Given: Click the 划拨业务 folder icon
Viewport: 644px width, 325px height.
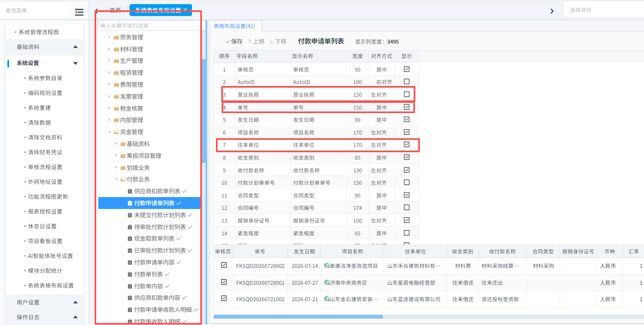Looking at the screenshot, I should [123, 168].
